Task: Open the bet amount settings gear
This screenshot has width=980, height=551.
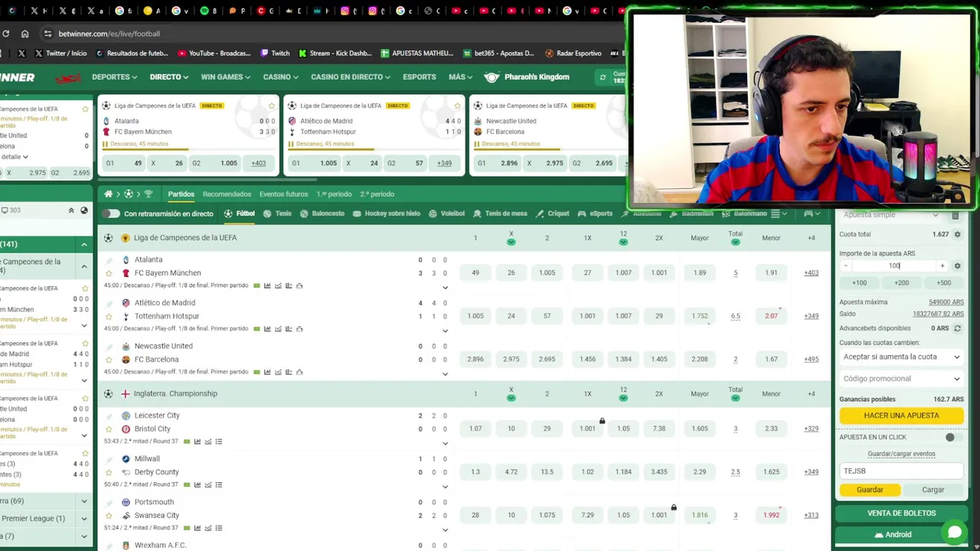Action: tap(957, 266)
